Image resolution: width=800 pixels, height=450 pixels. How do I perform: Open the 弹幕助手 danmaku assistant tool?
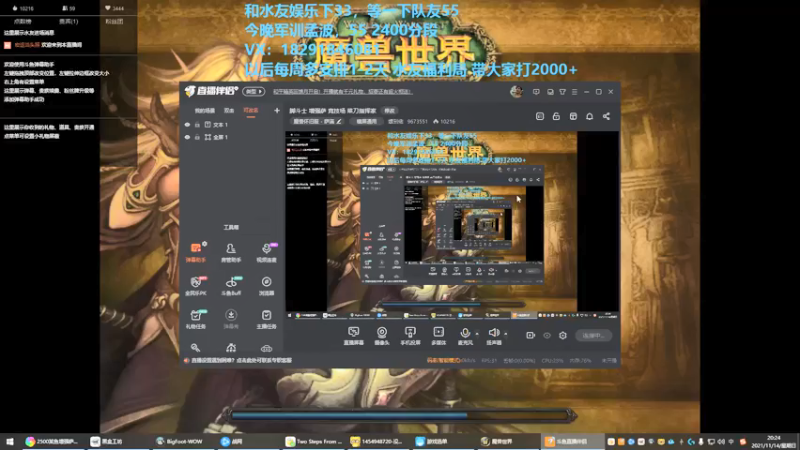point(195,253)
